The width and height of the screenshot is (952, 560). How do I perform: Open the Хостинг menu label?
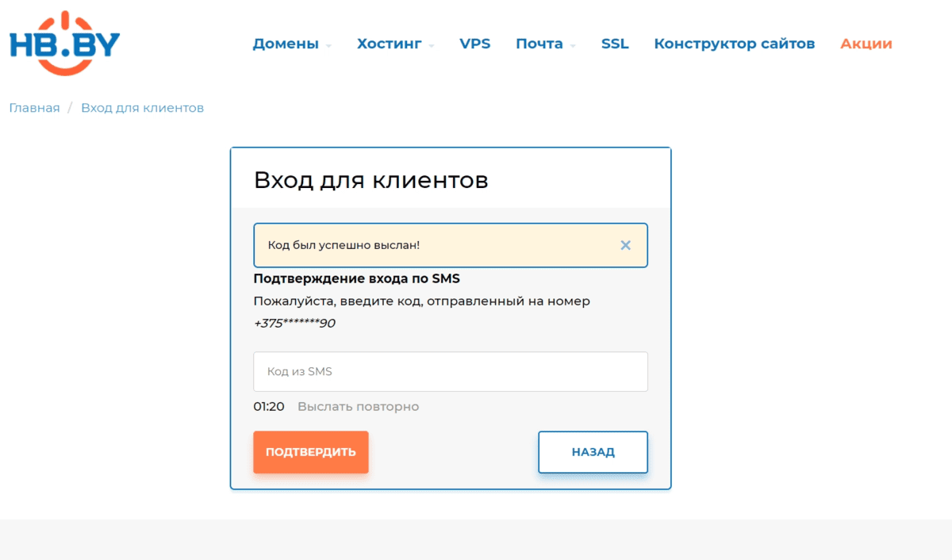[389, 44]
